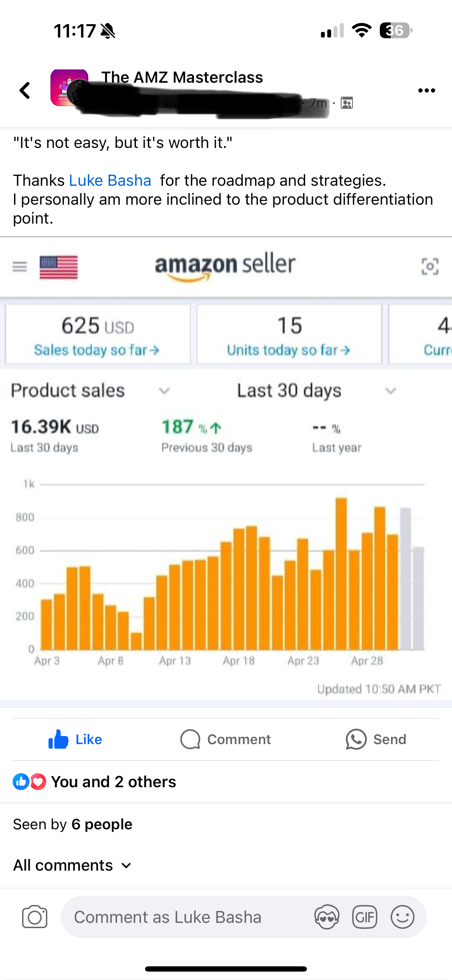Open Units today so far link
452x980 pixels.
[x=288, y=350]
